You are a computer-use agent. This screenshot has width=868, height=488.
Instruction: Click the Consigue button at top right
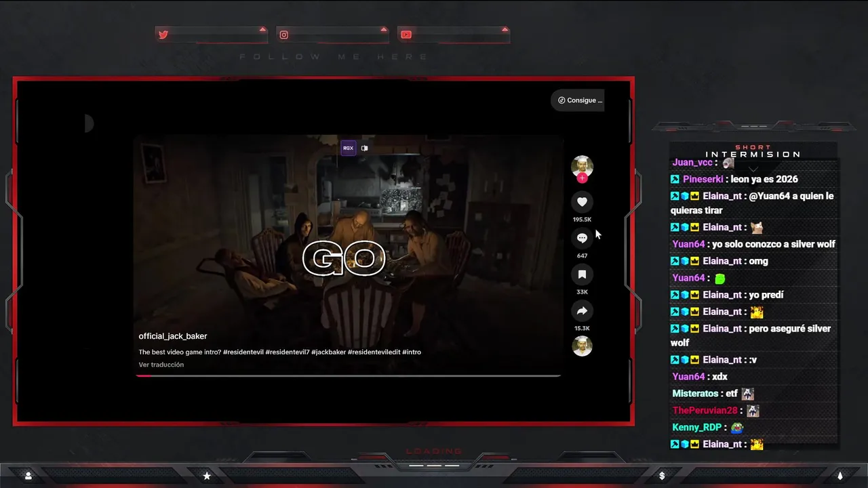(x=578, y=100)
